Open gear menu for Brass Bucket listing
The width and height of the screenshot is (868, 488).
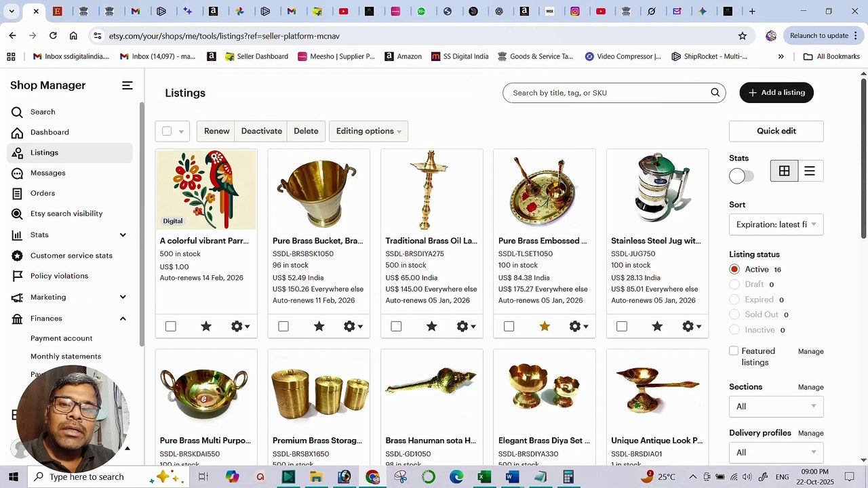tap(353, 327)
